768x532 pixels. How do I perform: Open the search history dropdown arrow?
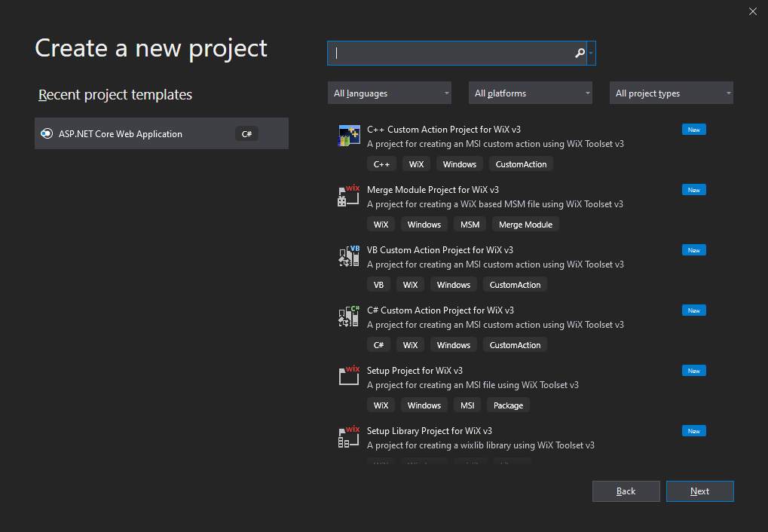592,54
